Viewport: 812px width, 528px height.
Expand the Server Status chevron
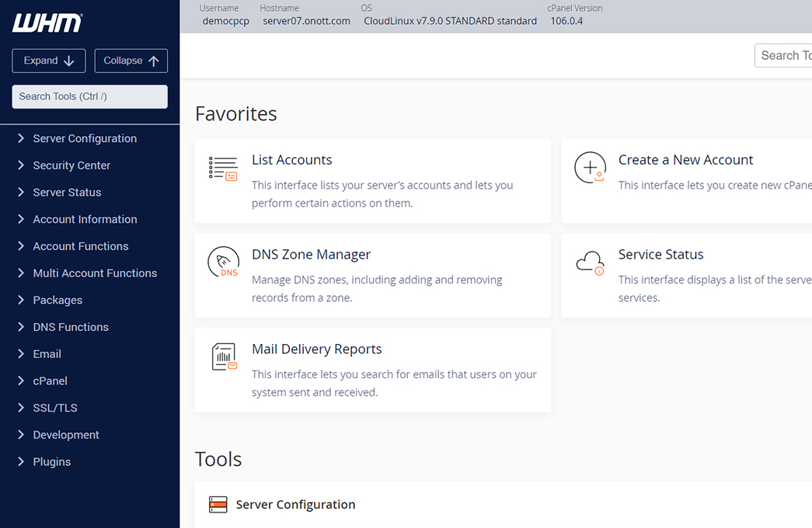coord(21,192)
